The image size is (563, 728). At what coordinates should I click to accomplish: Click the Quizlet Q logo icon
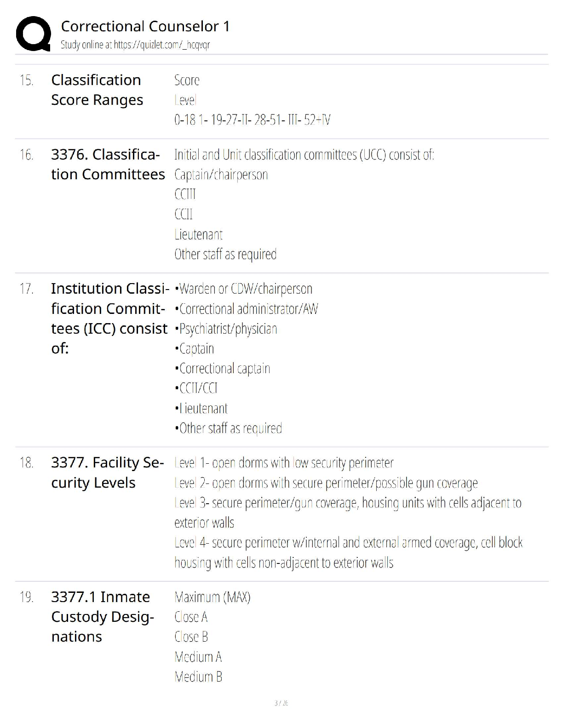pos(33,34)
